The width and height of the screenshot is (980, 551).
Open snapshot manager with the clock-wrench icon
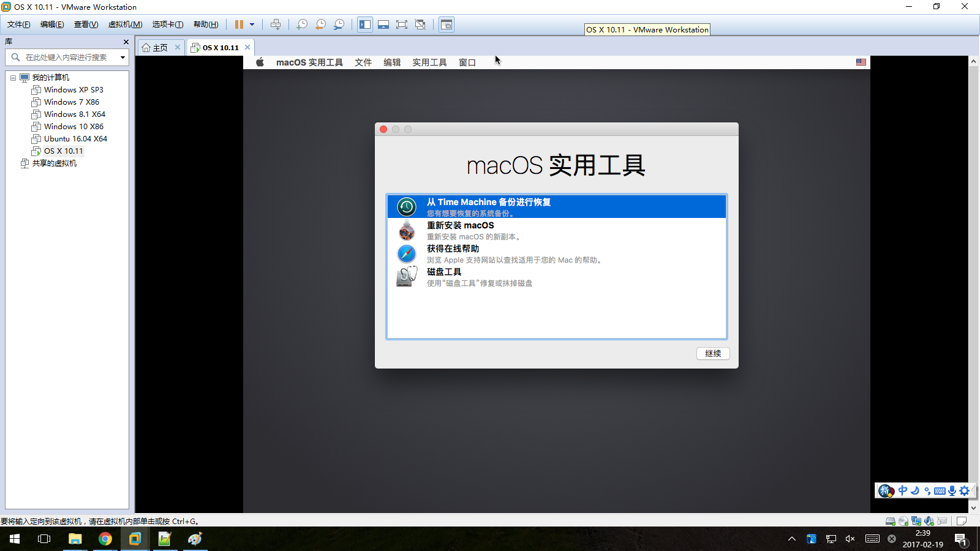tap(339, 24)
